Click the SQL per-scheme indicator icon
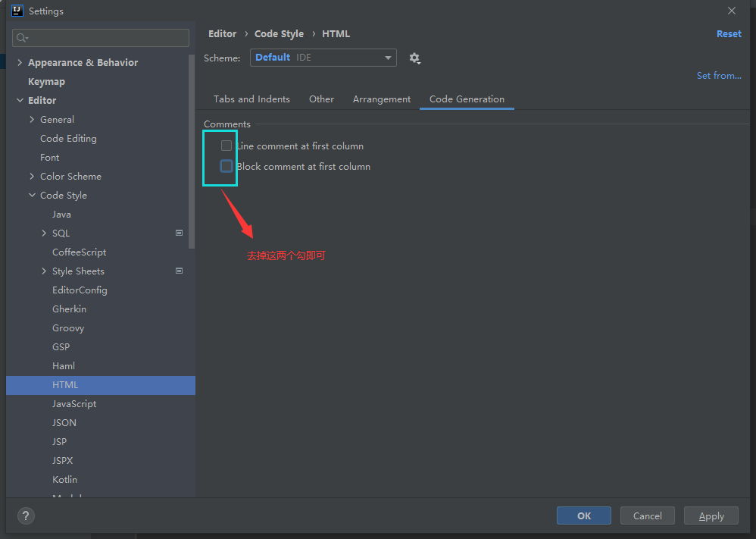The width and height of the screenshot is (756, 539). pyautogui.click(x=180, y=233)
